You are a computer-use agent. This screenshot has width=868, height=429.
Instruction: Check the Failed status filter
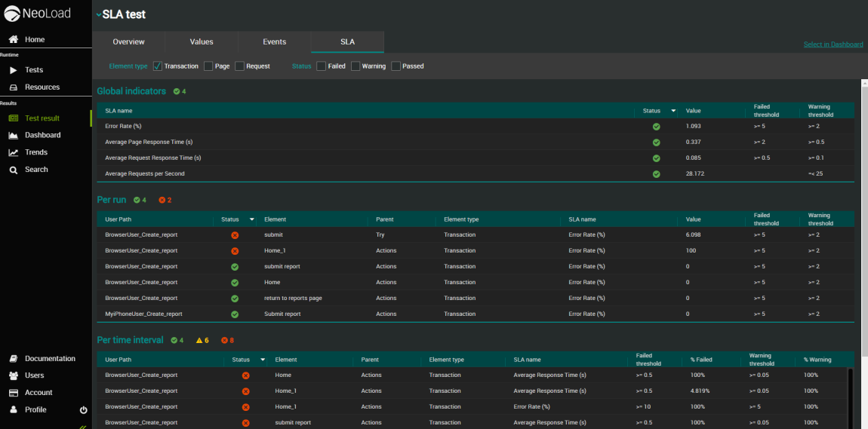(x=322, y=66)
